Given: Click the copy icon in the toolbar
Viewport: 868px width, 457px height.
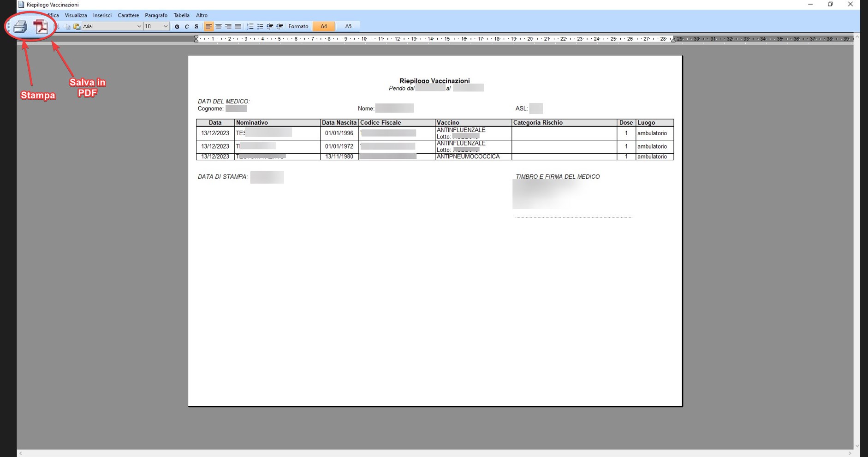Looking at the screenshot, I should (x=67, y=27).
